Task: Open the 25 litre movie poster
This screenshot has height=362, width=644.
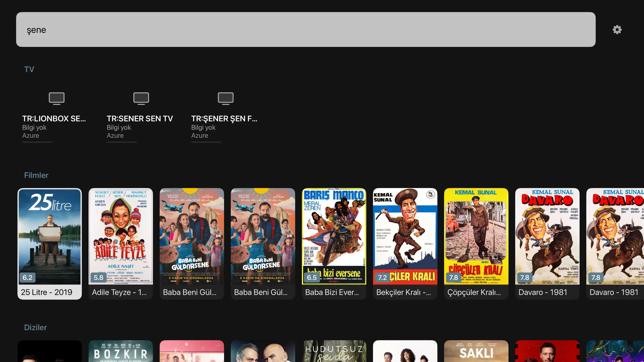Action: (50, 237)
